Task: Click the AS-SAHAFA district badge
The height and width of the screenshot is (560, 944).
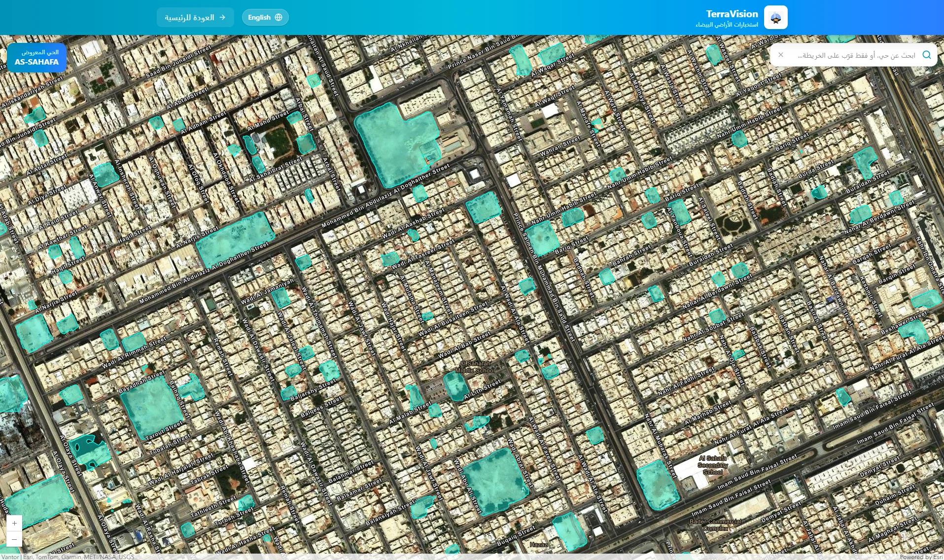Action: coord(37,58)
